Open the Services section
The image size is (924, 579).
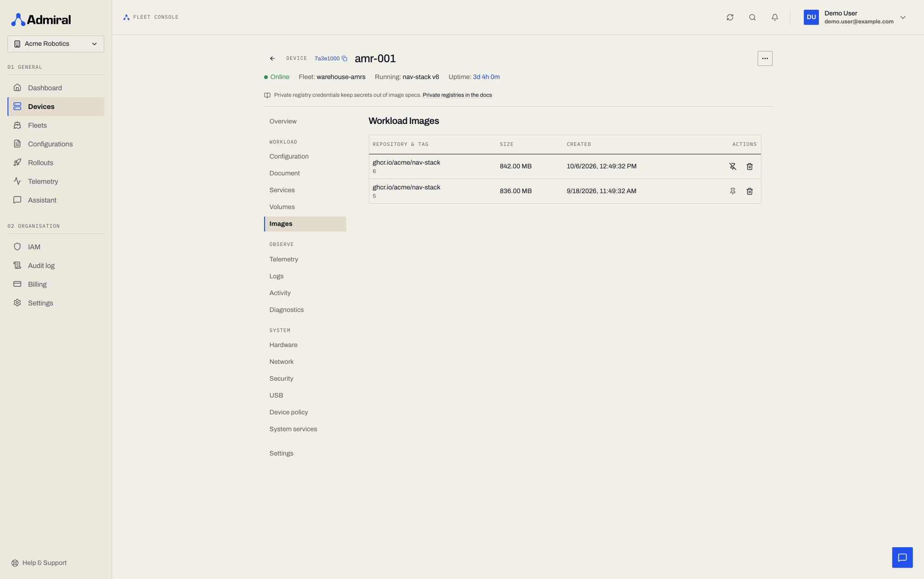pos(305,190)
